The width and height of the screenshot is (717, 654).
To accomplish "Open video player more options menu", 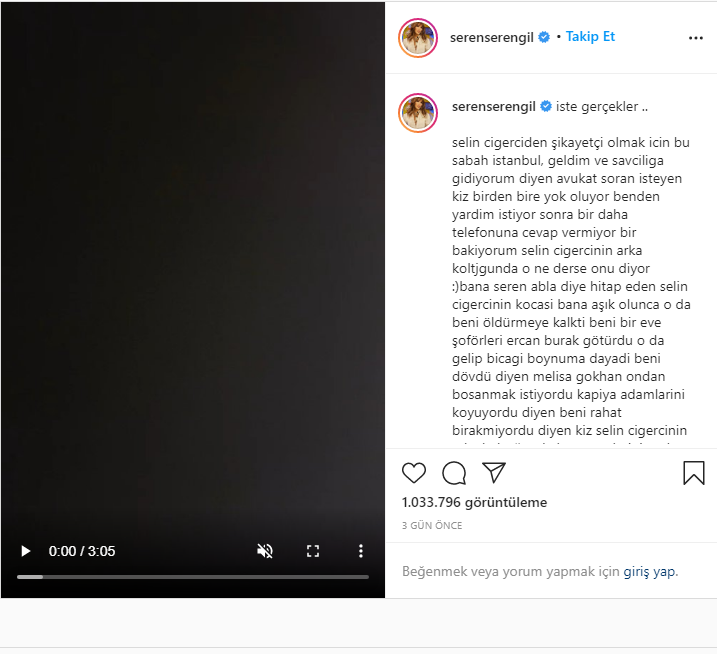I will [361, 551].
